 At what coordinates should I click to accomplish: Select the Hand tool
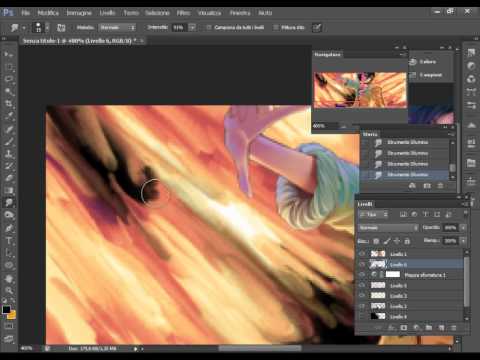(x=9, y=278)
